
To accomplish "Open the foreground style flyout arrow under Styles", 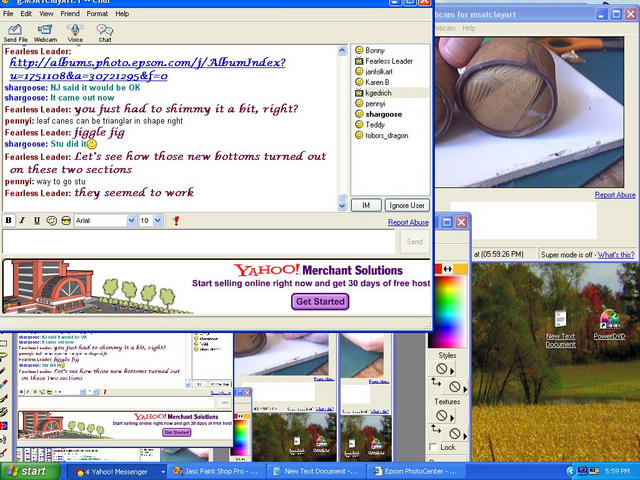I will point(452,371).
